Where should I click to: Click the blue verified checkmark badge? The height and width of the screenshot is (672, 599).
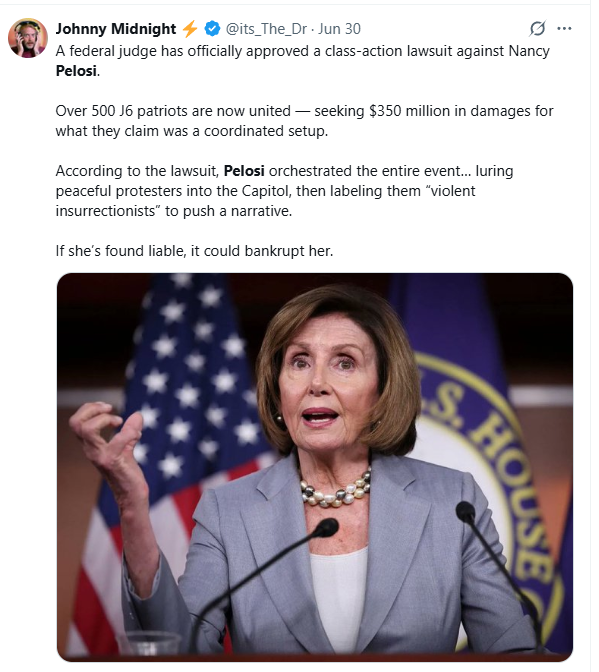pyautogui.click(x=212, y=29)
